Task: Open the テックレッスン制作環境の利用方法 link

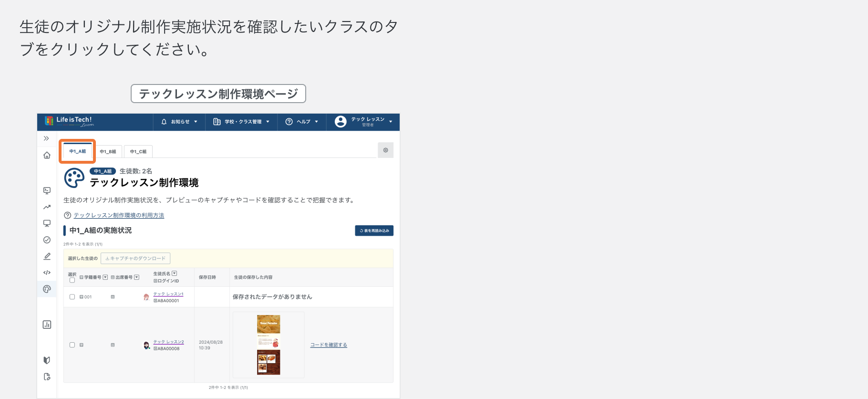Action: coord(119,215)
